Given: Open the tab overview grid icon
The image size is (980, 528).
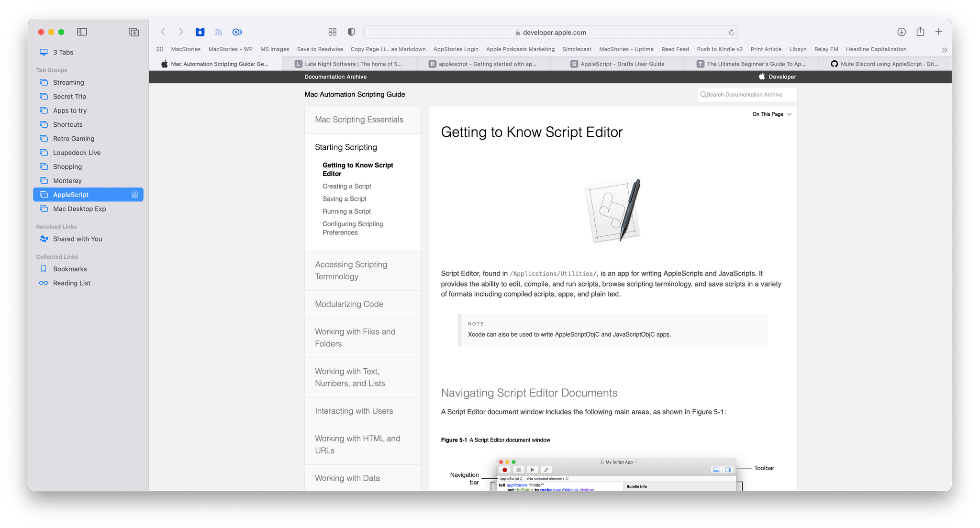Looking at the screenshot, I should (x=333, y=32).
